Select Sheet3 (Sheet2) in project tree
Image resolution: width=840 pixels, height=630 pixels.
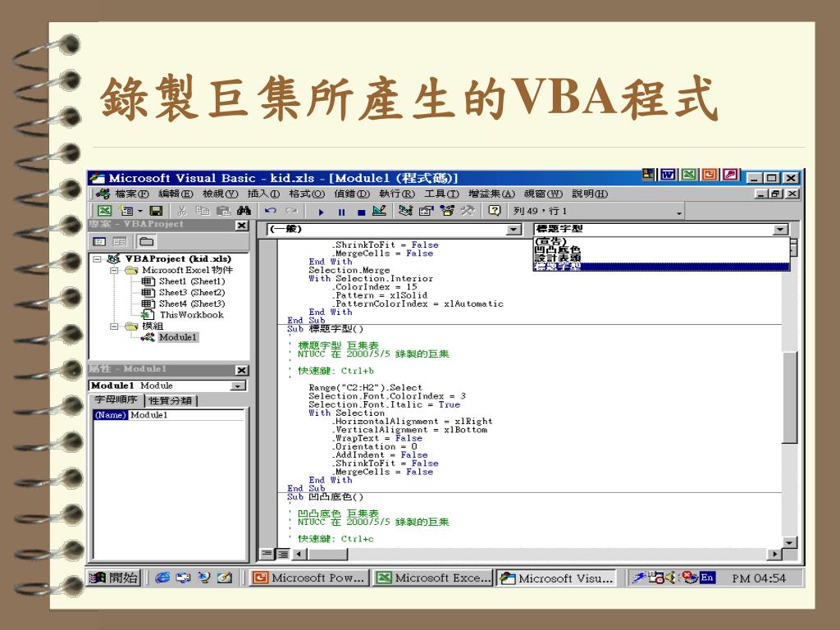pyautogui.click(x=192, y=293)
